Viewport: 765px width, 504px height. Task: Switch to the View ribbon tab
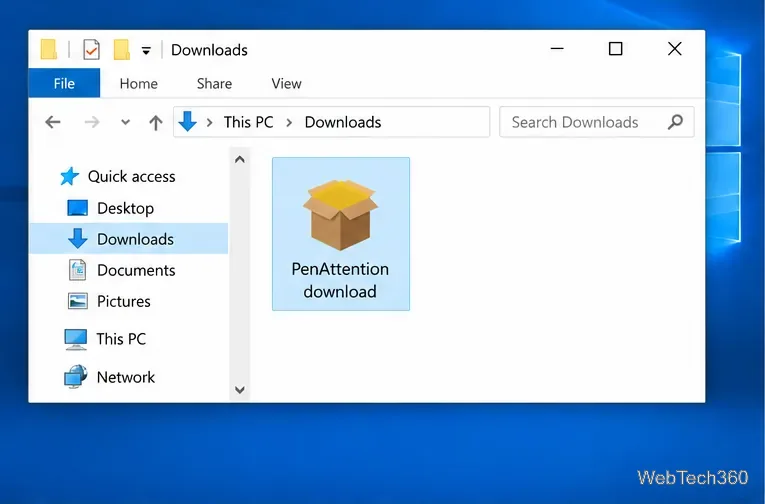286,83
